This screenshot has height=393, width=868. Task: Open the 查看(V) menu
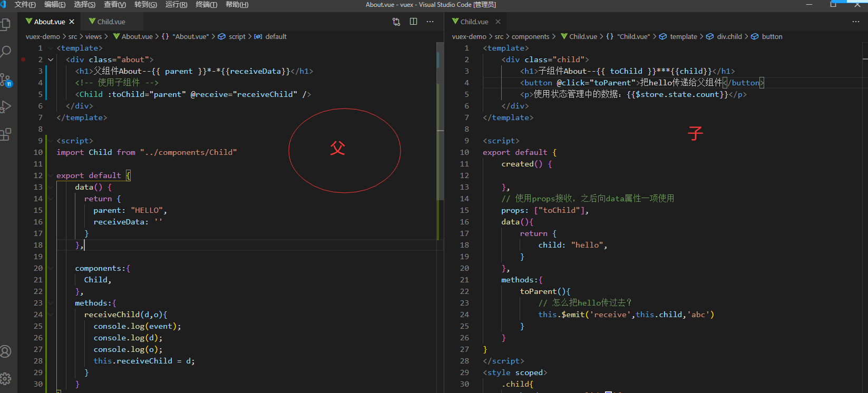click(x=115, y=5)
